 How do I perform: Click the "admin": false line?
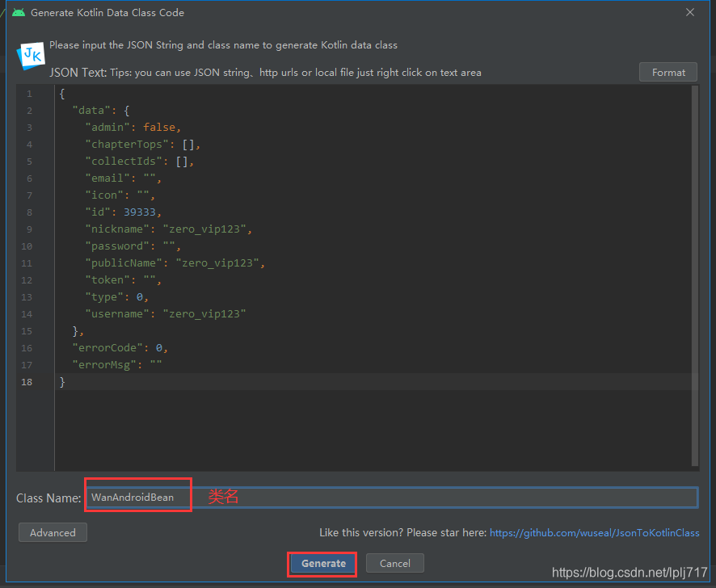click(133, 128)
